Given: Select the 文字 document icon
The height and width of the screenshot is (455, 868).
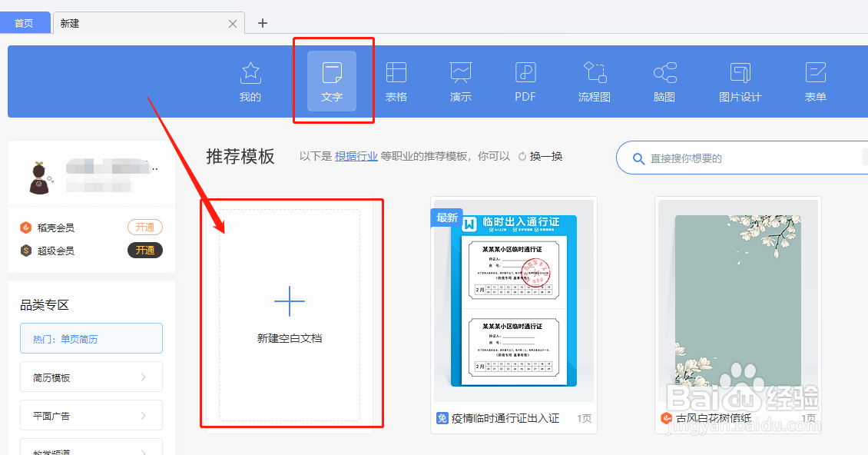Looking at the screenshot, I should (332, 81).
